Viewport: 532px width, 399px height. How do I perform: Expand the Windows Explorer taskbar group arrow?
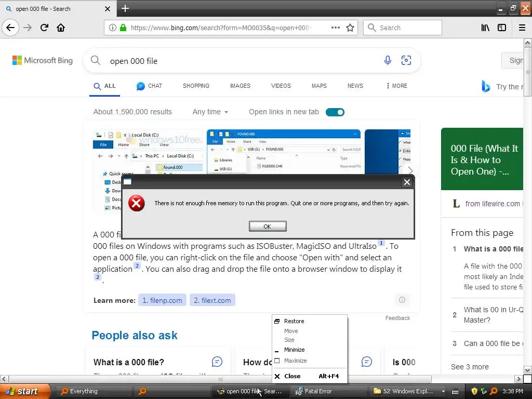443,391
